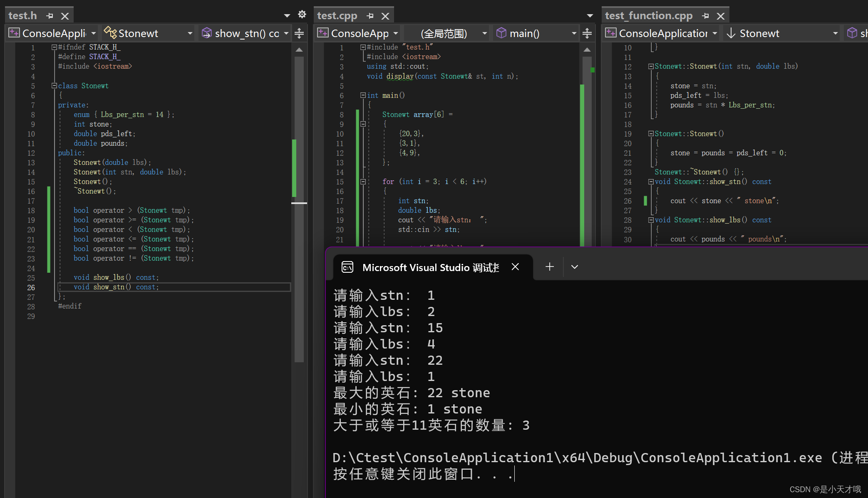The height and width of the screenshot is (498, 868).
Task: Split the test.cpp editor window
Action: 587,33
